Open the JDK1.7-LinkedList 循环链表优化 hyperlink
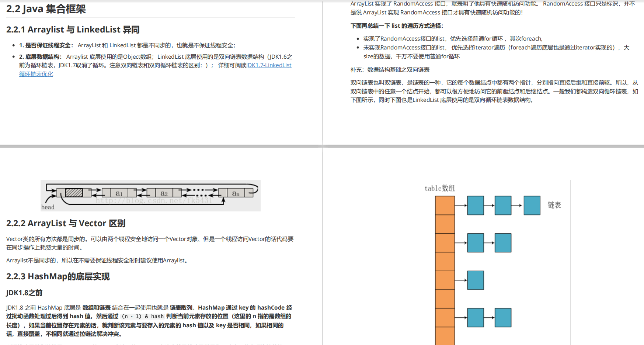 (269, 65)
